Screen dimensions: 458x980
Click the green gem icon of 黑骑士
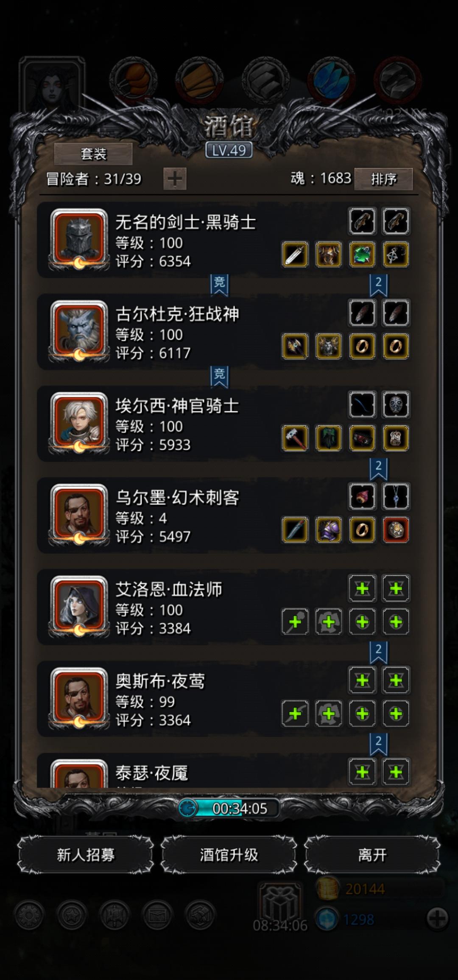362,255
